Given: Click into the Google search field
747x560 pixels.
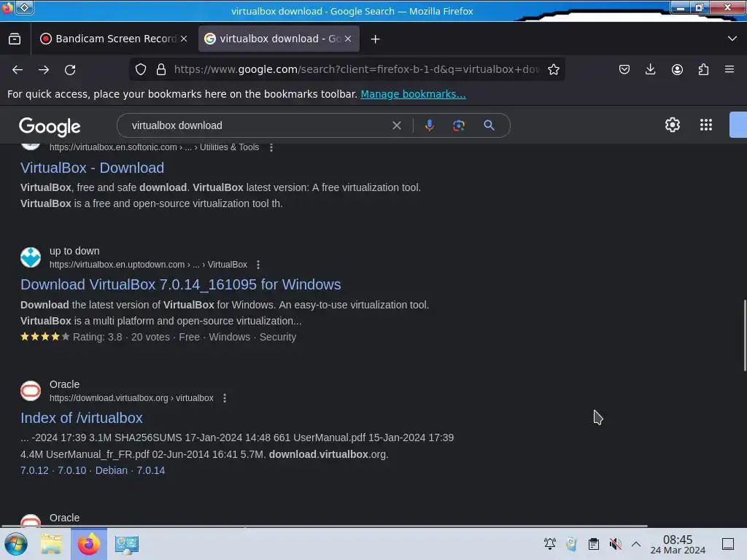Looking at the screenshot, I should 258,125.
